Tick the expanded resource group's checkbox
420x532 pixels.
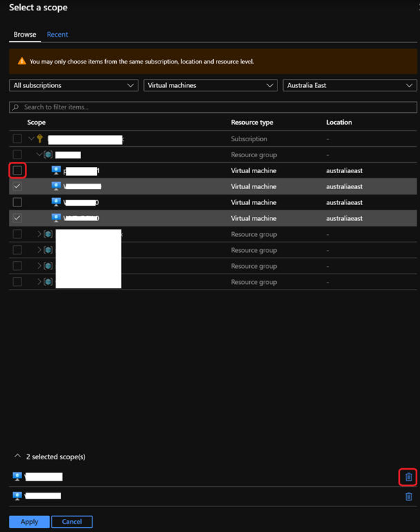[17, 154]
